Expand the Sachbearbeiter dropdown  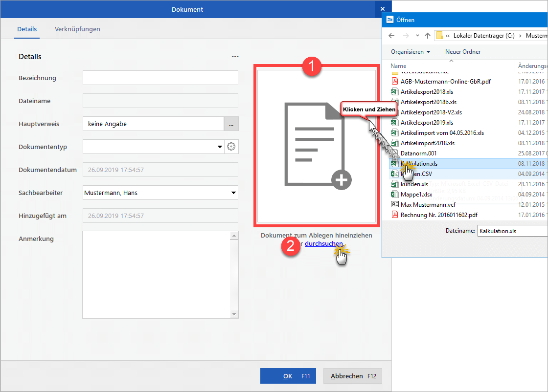click(x=233, y=193)
